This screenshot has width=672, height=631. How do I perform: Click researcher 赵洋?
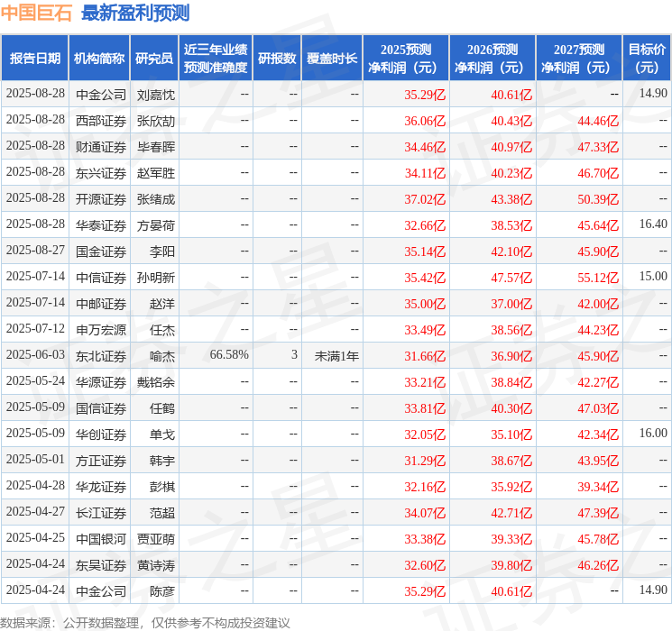point(162,304)
